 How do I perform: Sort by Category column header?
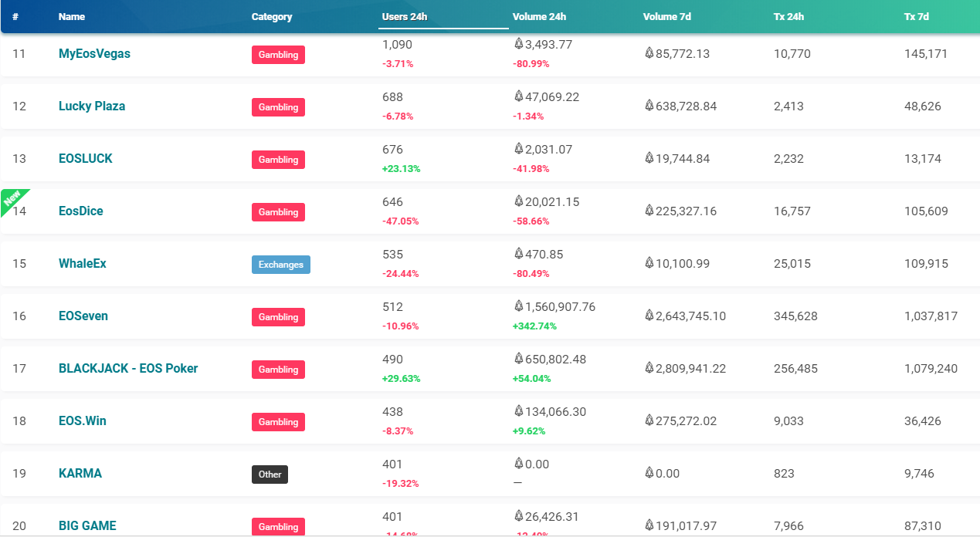272,16
